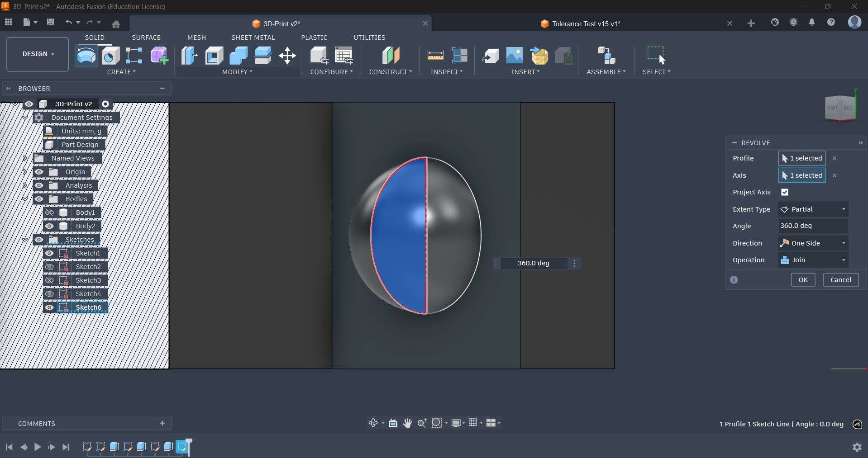Open the Assemble New Component tool

coord(606,56)
